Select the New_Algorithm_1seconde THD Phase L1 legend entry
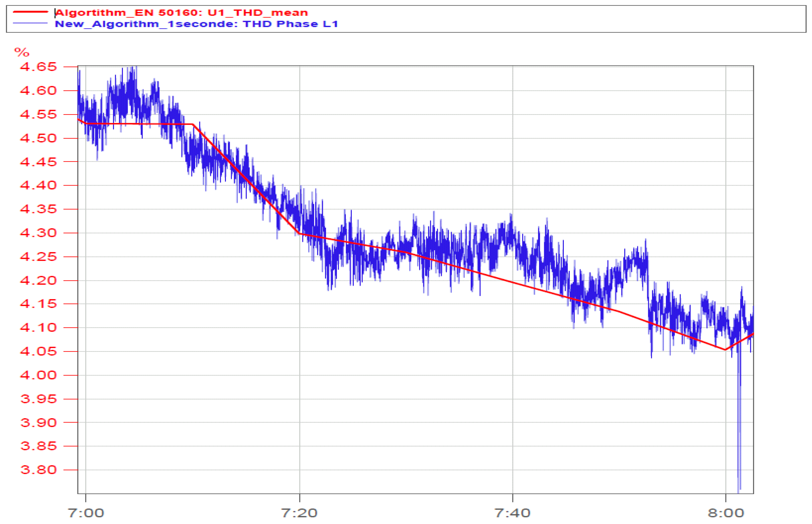The height and width of the screenshot is (524, 812). coord(196,24)
